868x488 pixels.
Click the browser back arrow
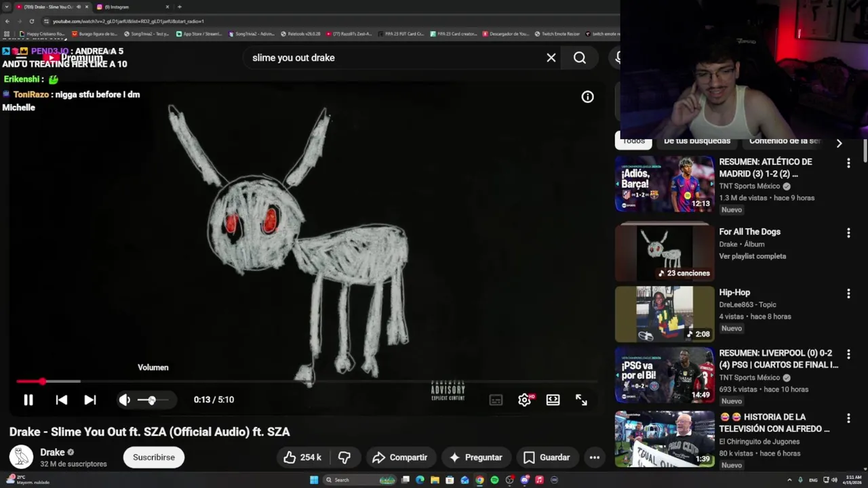tap(7, 21)
